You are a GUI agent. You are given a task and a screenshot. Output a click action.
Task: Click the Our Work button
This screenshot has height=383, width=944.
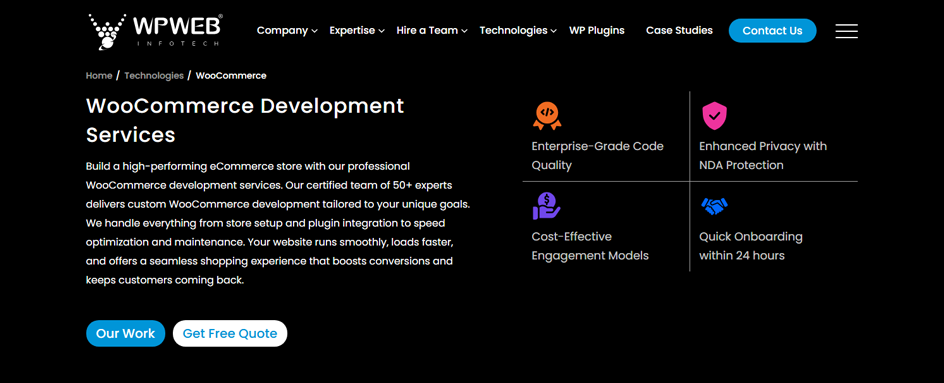point(125,334)
